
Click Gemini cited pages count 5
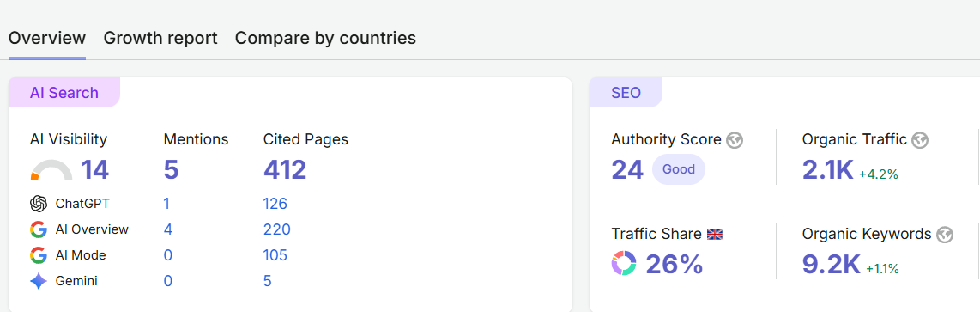(x=268, y=281)
